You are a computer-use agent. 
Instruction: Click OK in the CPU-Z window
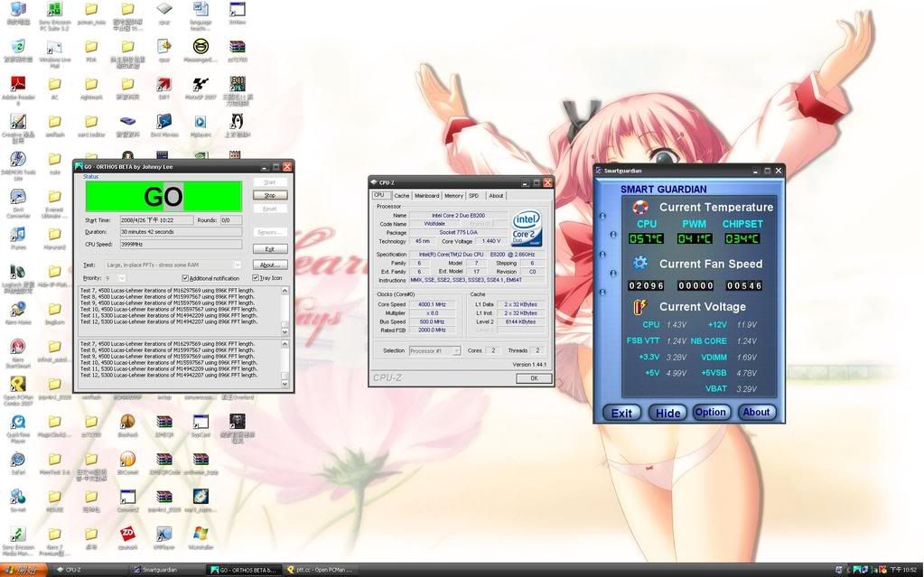point(534,378)
